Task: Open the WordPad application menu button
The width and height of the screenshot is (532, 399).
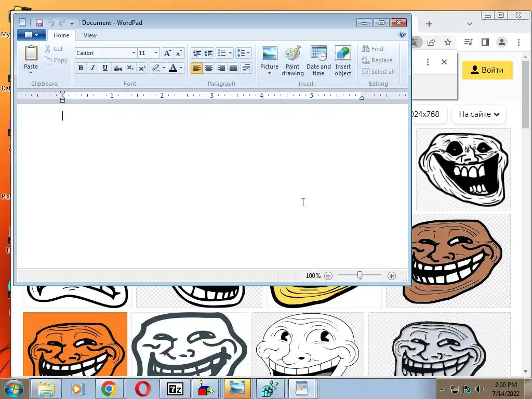Action: 32,35
